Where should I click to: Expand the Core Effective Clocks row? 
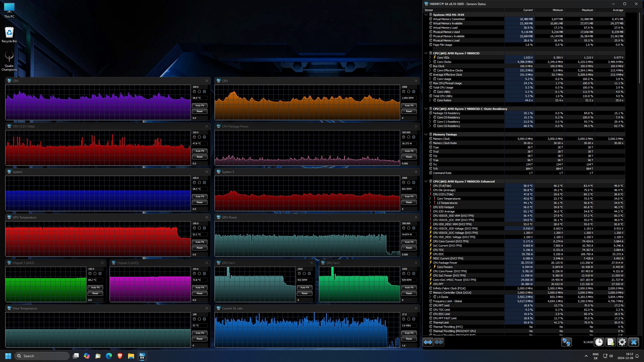click(x=430, y=70)
